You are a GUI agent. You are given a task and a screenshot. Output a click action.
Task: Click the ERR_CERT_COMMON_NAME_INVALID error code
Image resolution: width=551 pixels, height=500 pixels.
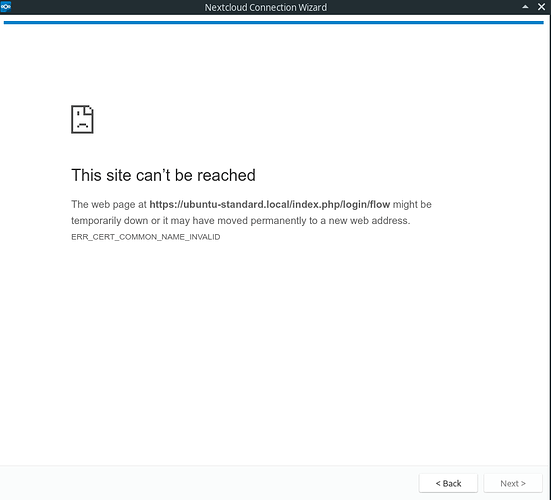click(146, 237)
